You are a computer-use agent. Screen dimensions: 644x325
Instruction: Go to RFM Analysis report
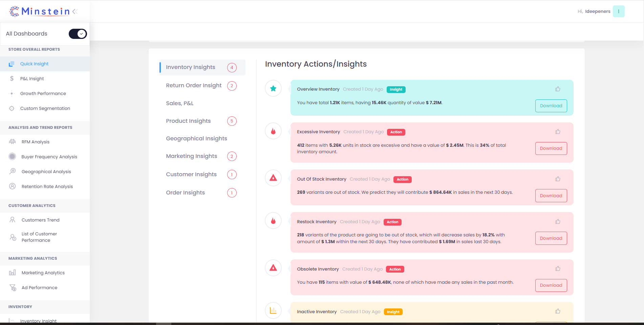click(36, 142)
